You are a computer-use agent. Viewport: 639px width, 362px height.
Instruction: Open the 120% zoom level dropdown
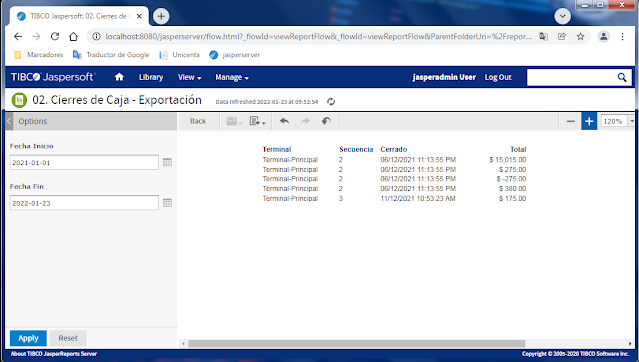point(632,121)
